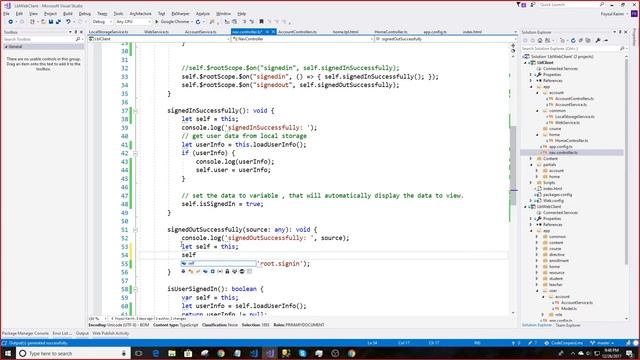Screen dimensions: 640x360
Task: Click the Solution Explorer properties wrench icon
Action: coord(598,40)
